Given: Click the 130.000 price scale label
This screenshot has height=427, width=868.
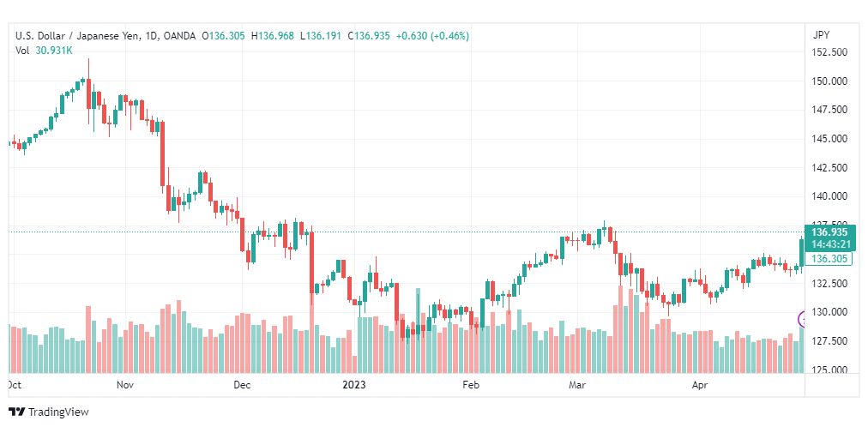Looking at the screenshot, I should [829, 312].
